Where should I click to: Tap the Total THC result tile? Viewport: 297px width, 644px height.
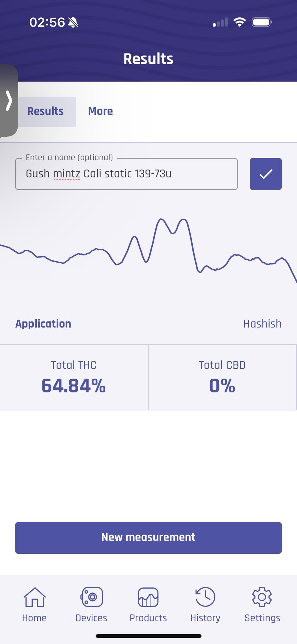pos(74,377)
